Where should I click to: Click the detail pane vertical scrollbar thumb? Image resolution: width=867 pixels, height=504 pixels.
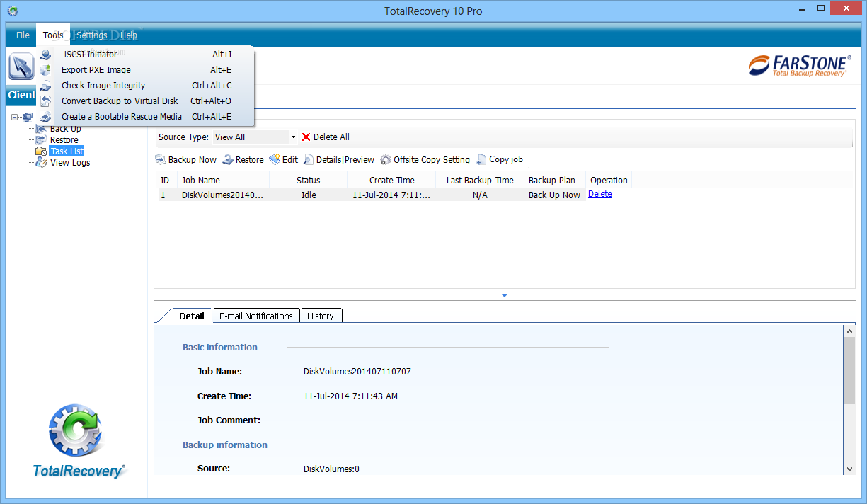(x=850, y=370)
